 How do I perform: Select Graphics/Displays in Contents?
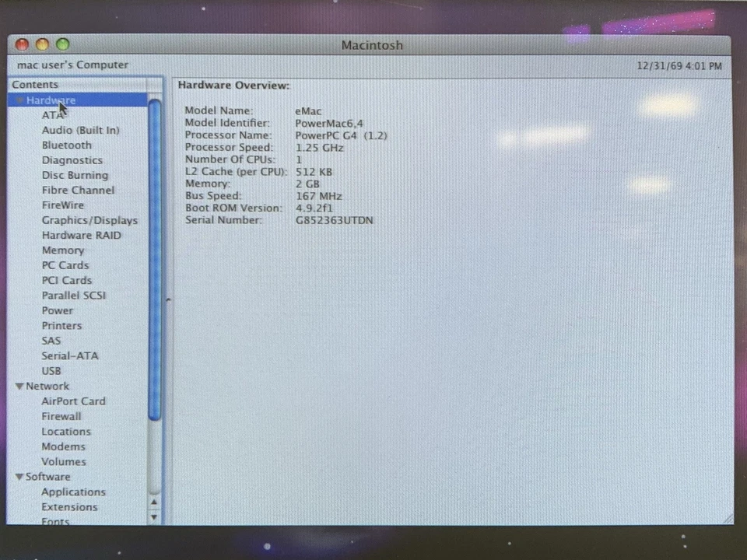(89, 220)
